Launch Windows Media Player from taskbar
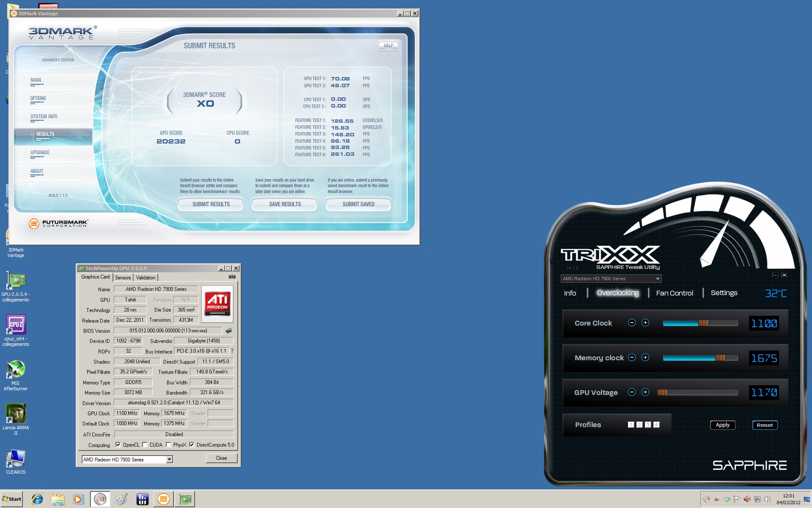 [78, 499]
